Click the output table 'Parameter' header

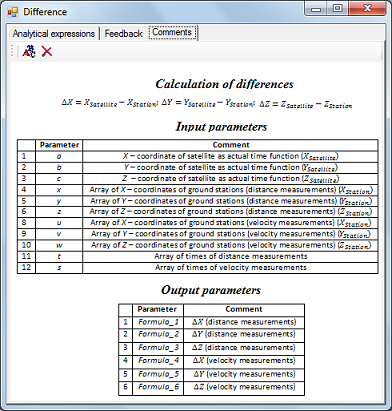coord(157,309)
